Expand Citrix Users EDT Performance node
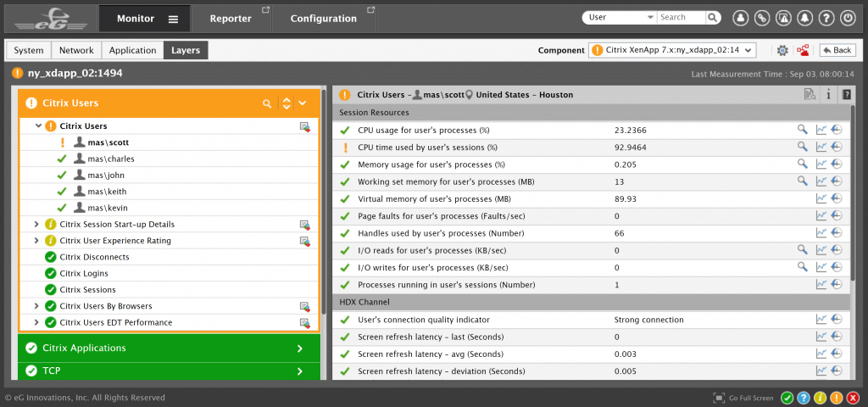The height and width of the screenshot is (407, 868). pos(36,322)
